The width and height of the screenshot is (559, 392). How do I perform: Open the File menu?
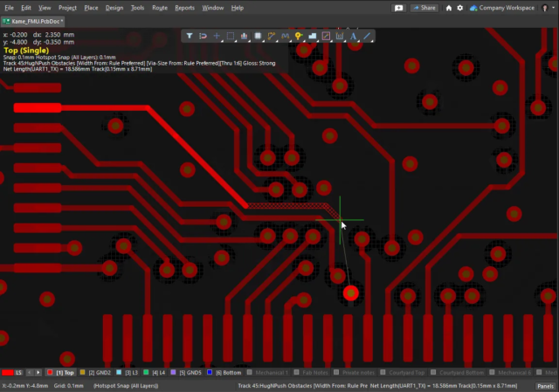click(9, 8)
